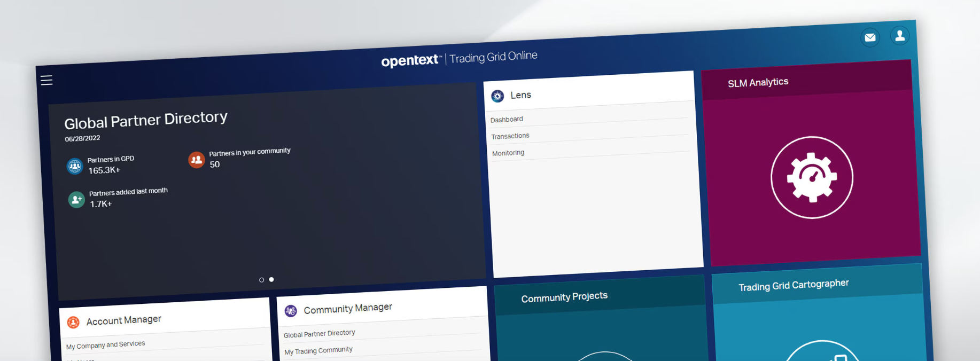Show the first carousel slide
The height and width of the screenshot is (361, 980).
[x=261, y=280]
